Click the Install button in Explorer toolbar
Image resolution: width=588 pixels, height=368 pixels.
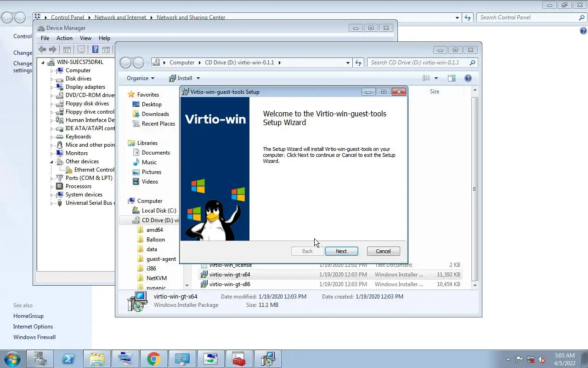[181, 78]
